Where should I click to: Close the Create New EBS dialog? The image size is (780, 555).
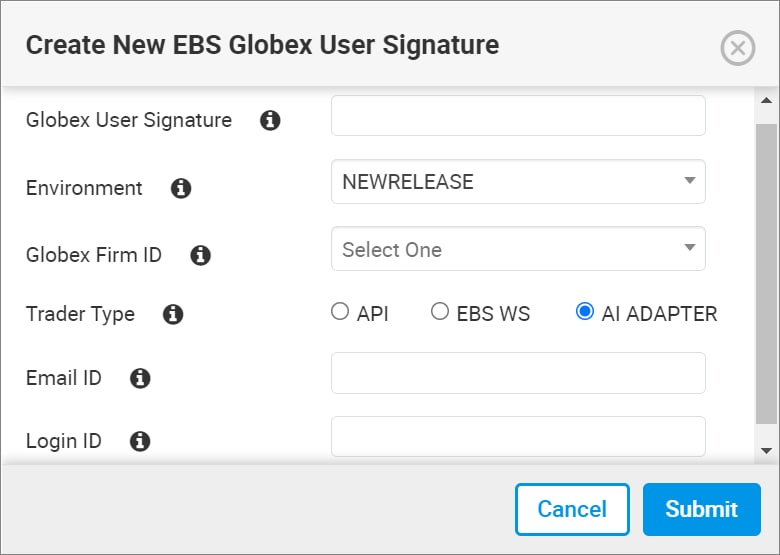[x=738, y=47]
